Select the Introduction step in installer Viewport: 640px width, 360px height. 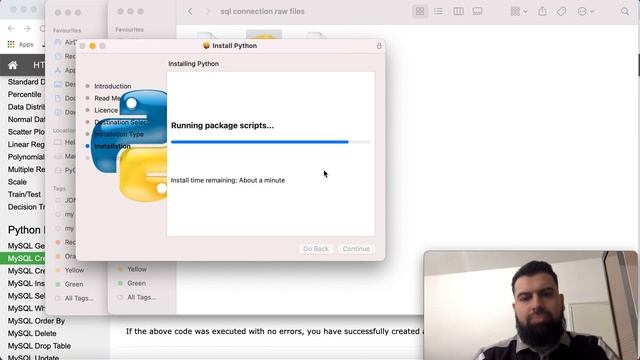[113, 86]
